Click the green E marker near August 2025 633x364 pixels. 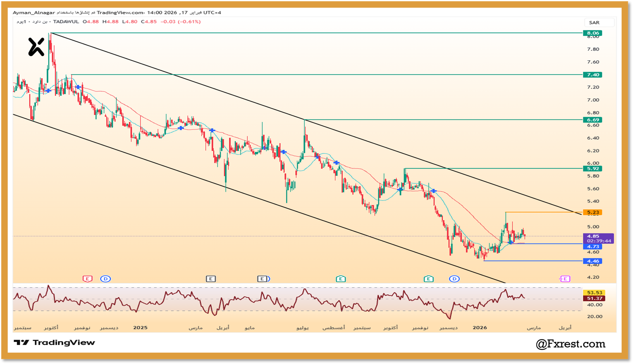[x=341, y=279]
